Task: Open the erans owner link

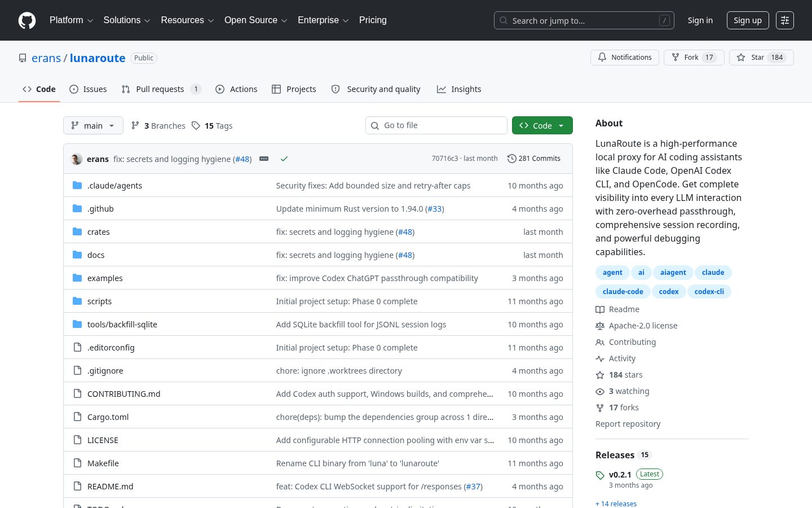Action: [46, 58]
